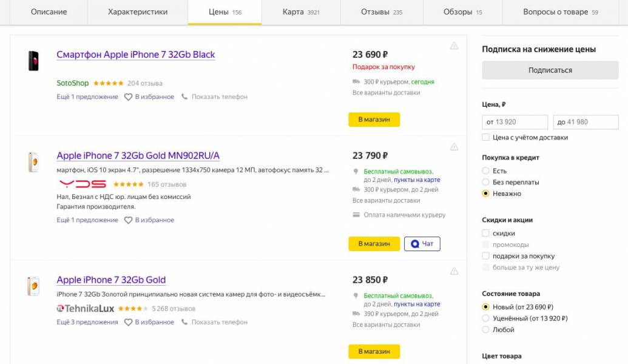Click В магазин for 23 690 ₽ offer
The width and height of the screenshot is (628, 364).
[x=374, y=120]
